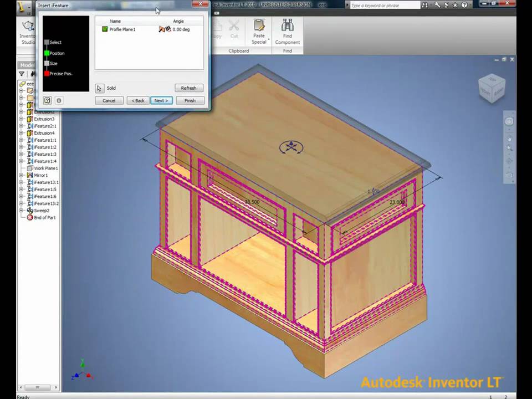The image size is (532, 399).
Task: Click the Work Plane1 icon in browser
Action: (x=30, y=168)
